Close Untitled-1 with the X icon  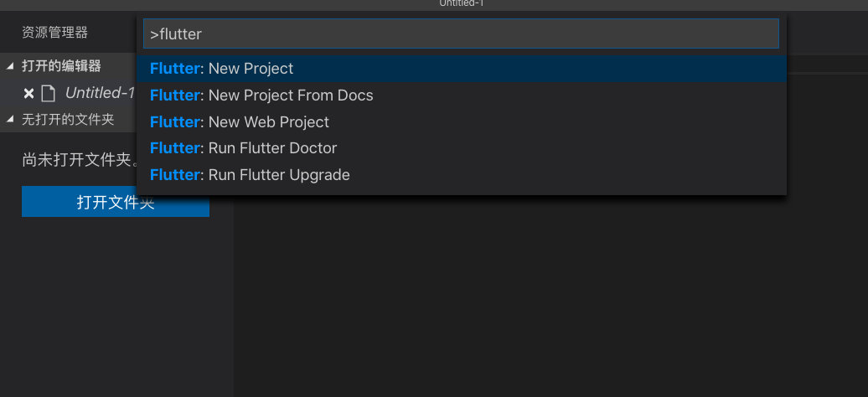(x=28, y=94)
